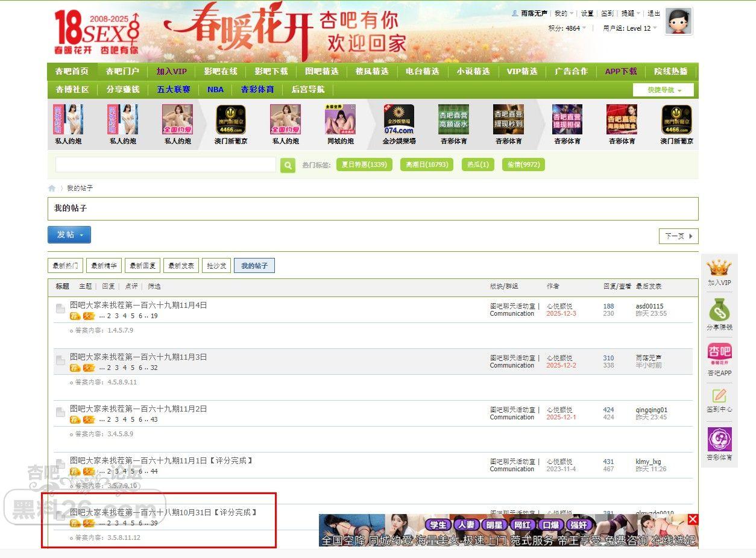The height and width of the screenshot is (558, 756).
Task: Open the 快捷导航 dropdown menu
Action: click(x=663, y=90)
